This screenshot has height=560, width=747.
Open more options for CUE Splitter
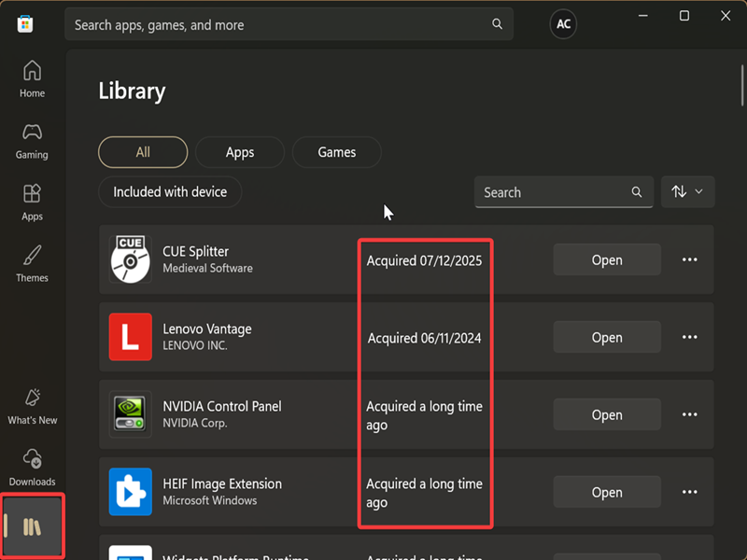tap(689, 259)
